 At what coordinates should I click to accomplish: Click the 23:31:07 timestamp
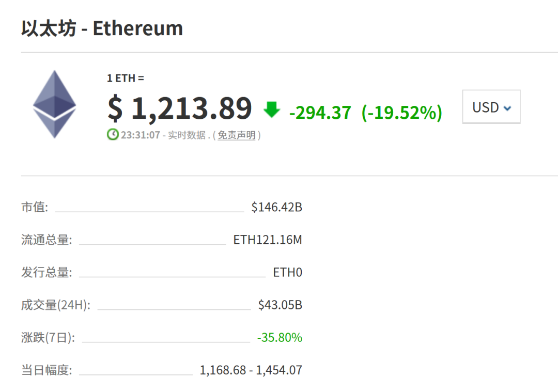(141, 135)
